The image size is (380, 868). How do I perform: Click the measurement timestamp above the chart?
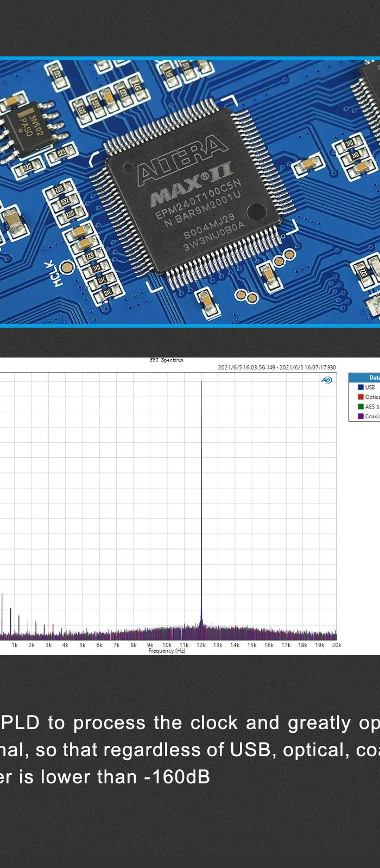(277, 367)
